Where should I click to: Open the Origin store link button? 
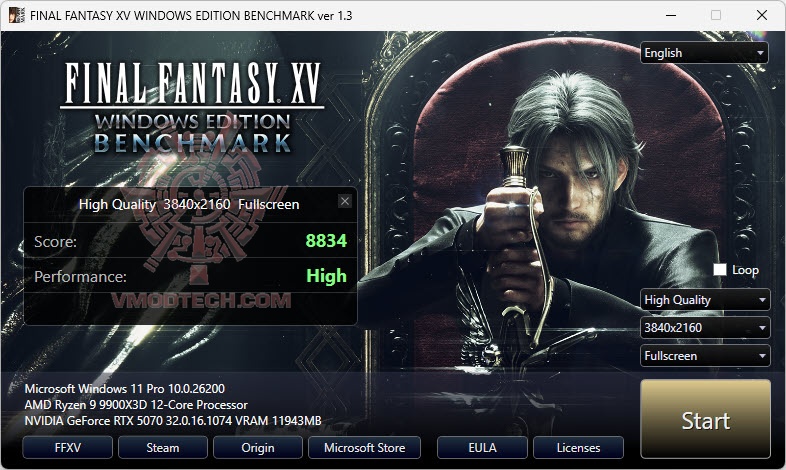258,447
